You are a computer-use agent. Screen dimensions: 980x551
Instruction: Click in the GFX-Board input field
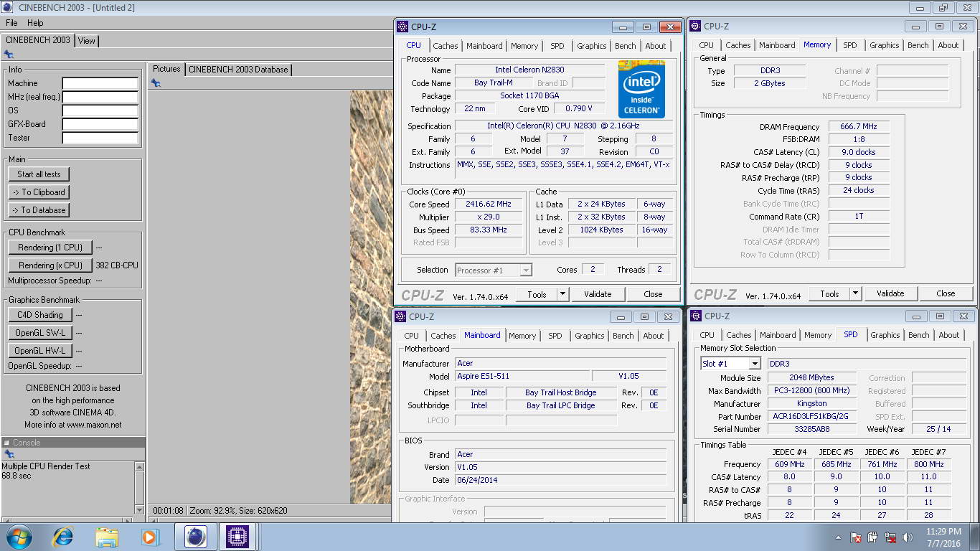pyautogui.click(x=100, y=125)
